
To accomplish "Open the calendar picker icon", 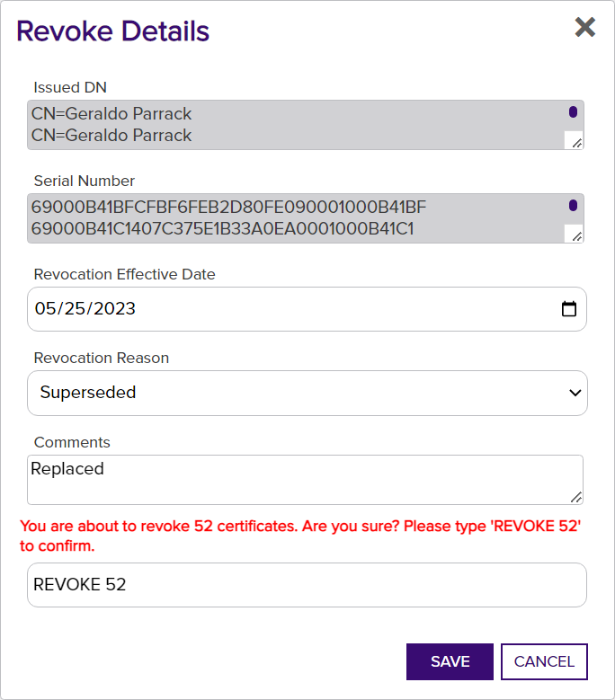I will [568, 309].
